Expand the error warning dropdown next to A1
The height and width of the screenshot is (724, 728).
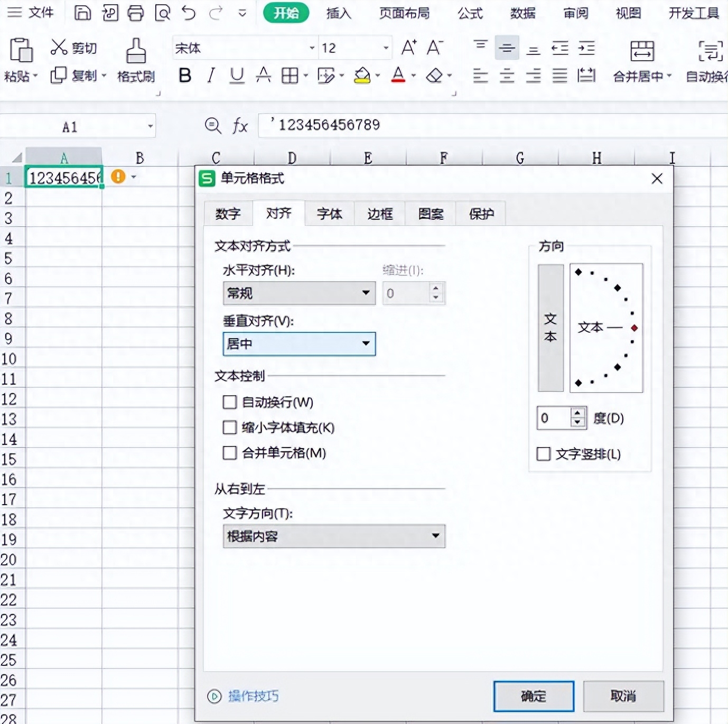tap(134, 177)
